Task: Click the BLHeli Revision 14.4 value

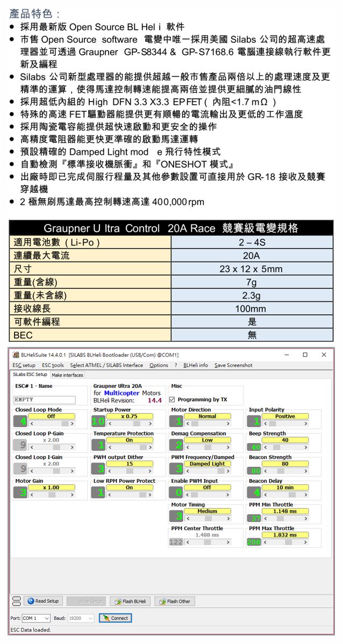Action: tap(154, 400)
